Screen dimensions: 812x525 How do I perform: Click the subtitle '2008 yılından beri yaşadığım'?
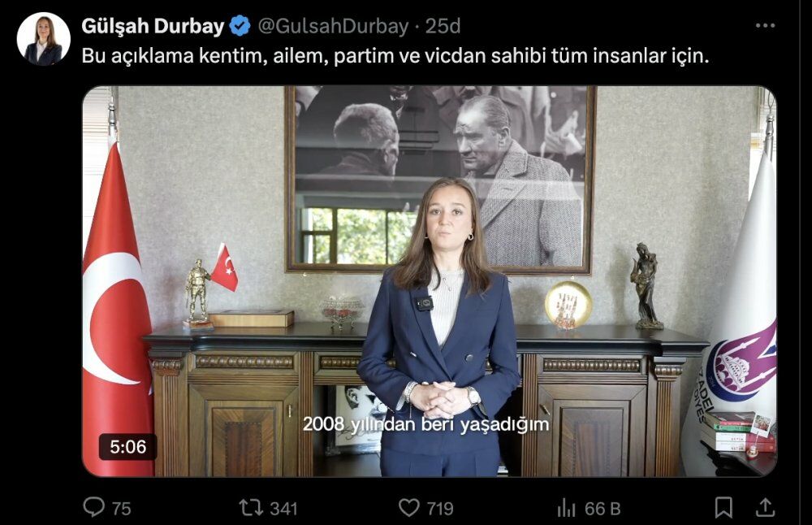coord(425,424)
